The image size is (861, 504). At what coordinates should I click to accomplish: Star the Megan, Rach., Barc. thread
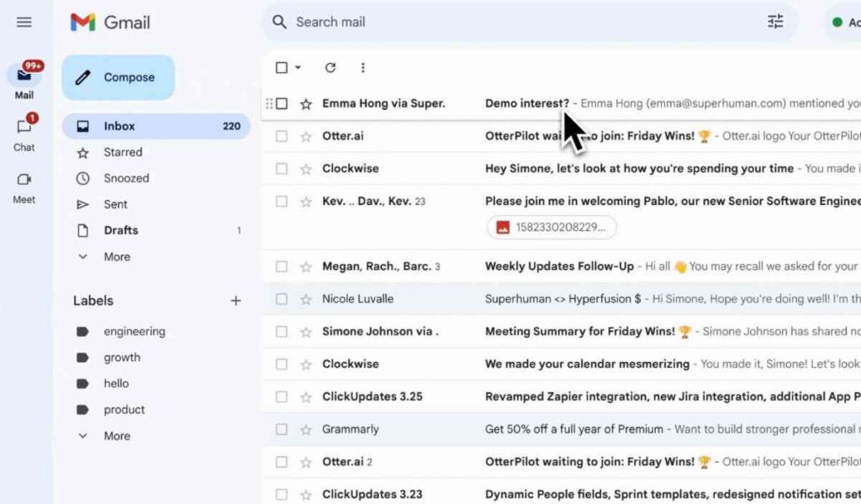pyautogui.click(x=306, y=266)
